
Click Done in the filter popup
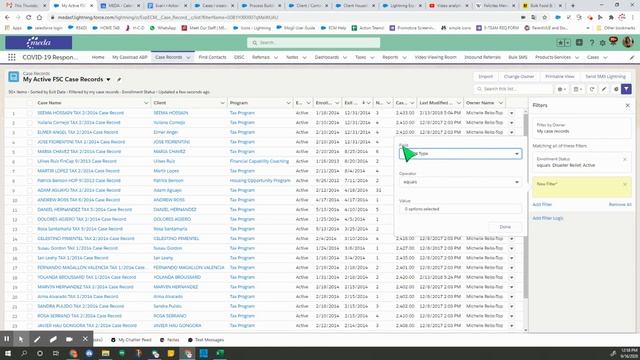coord(505,227)
